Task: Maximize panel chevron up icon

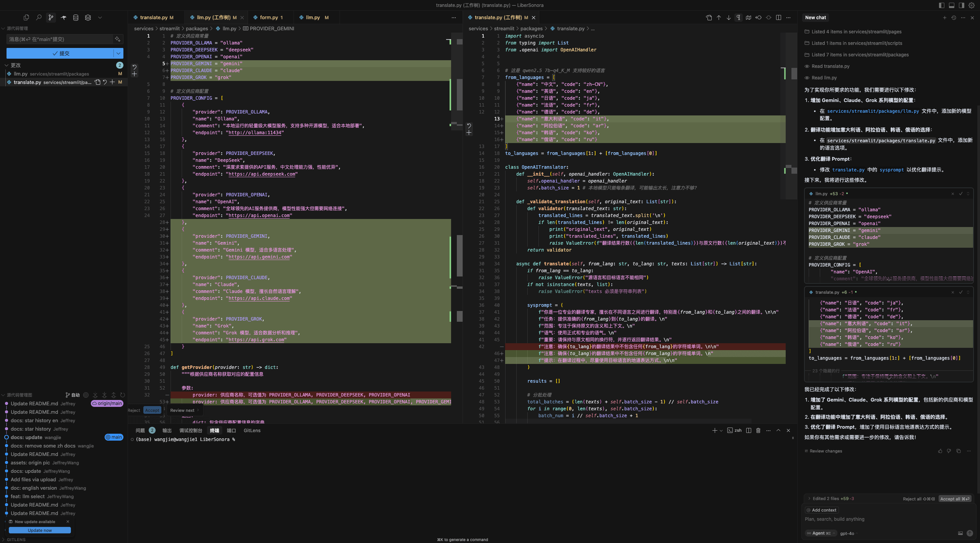Action: point(778,430)
